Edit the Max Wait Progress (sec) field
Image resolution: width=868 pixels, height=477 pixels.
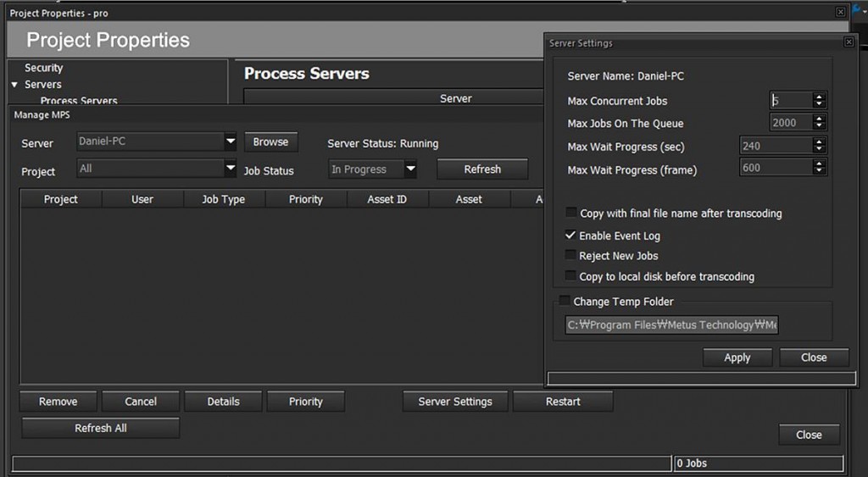[776, 146]
